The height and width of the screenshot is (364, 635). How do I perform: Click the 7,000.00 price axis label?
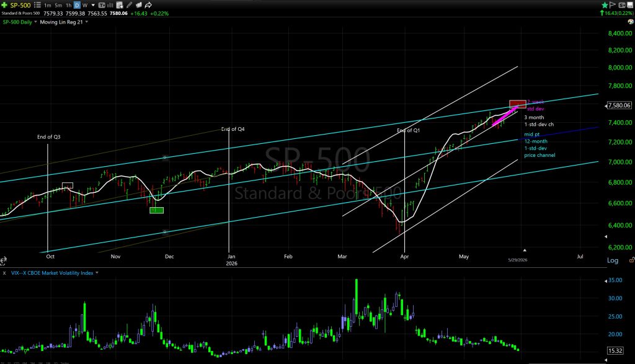coord(620,162)
